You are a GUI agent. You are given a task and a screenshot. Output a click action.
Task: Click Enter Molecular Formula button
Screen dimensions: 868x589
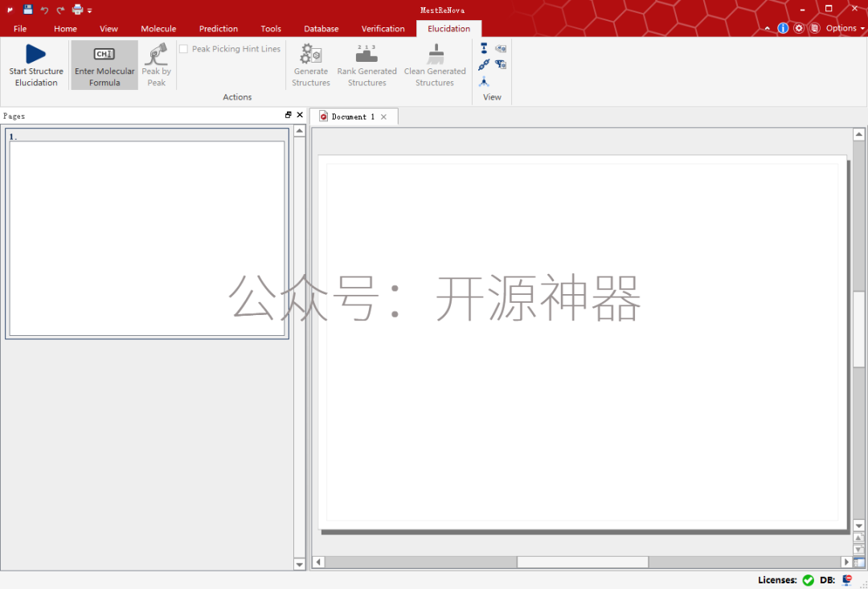[x=104, y=65]
